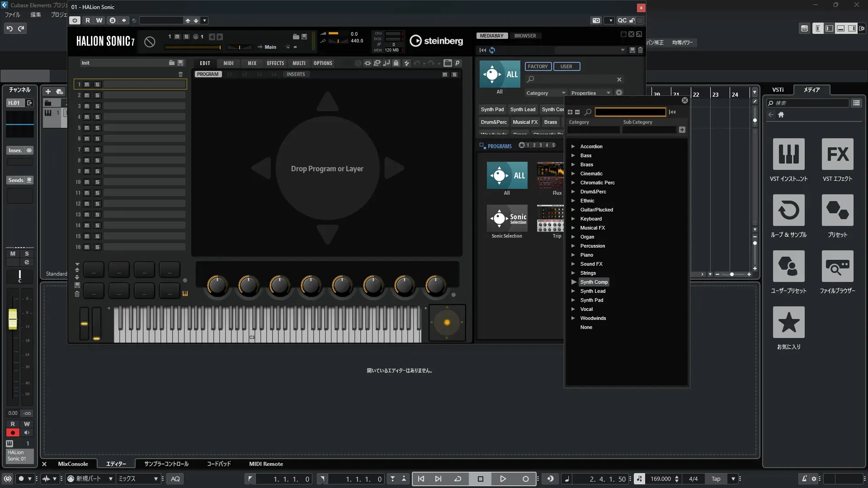
Task: Click the transport Play button
Action: click(503, 479)
